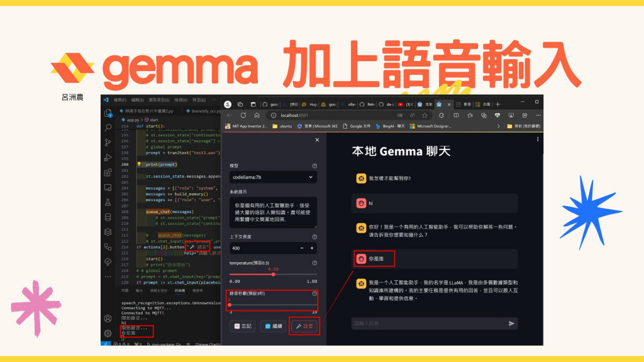Open 移至(G) menu in VS Code

[199, 100]
